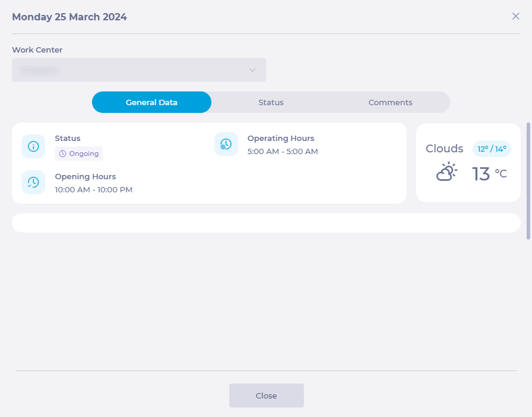
Task: Click the Opening Hours clock icon
Action: 33,182
